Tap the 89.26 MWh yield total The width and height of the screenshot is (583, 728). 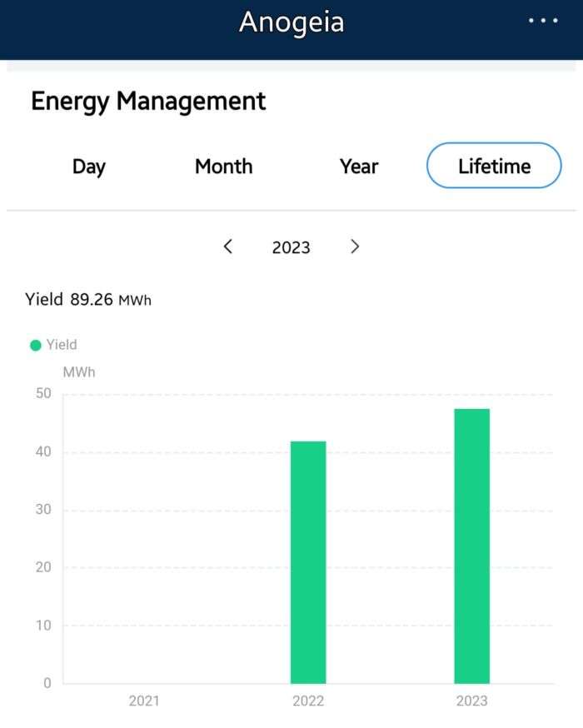tap(110, 300)
